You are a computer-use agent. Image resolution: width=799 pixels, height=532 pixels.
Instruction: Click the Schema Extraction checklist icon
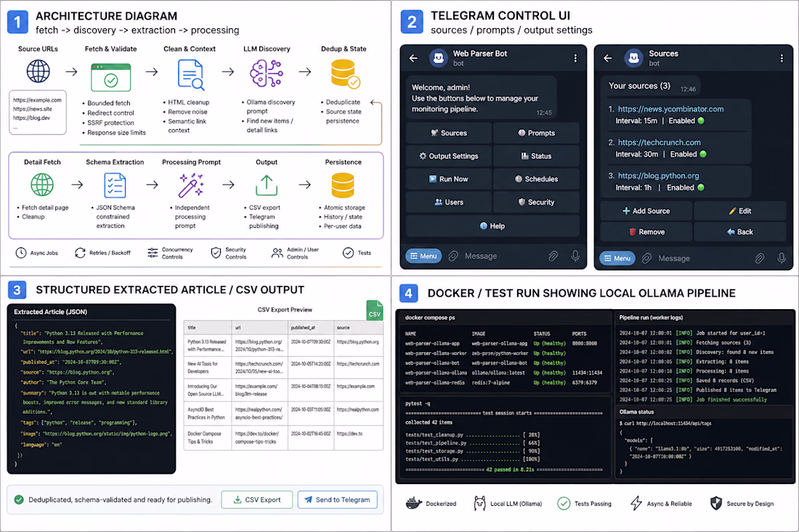[x=115, y=185]
